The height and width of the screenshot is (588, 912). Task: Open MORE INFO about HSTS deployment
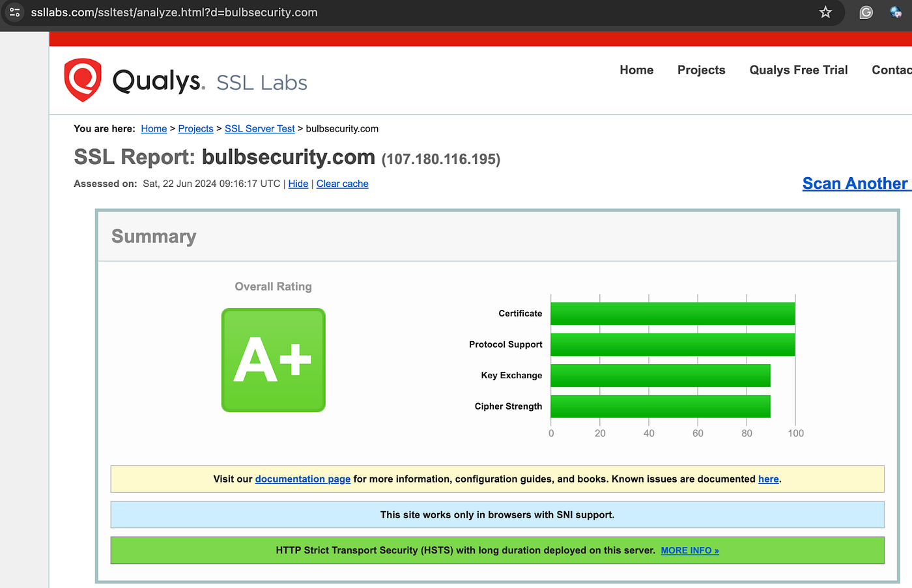689,550
